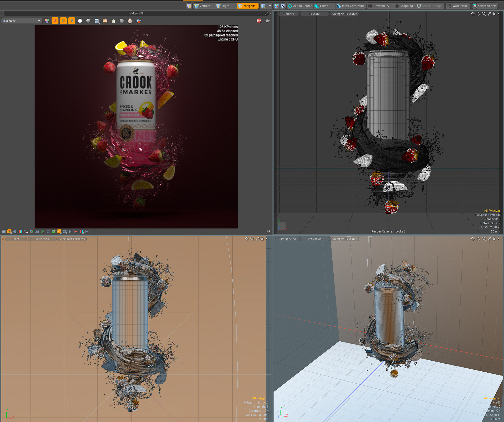Toggle the histogram levels icon in VFB
504x422 pixels.
click(37, 231)
